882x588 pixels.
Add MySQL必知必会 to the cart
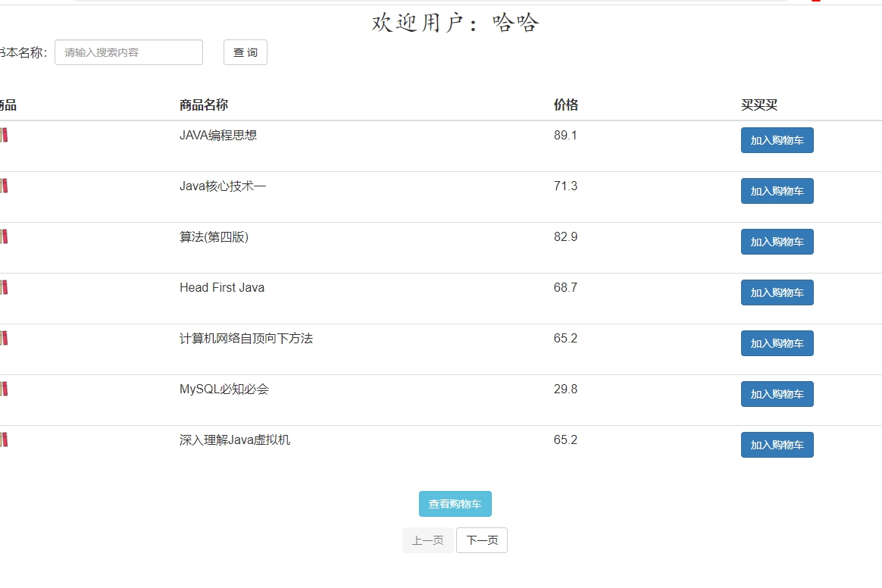click(777, 394)
